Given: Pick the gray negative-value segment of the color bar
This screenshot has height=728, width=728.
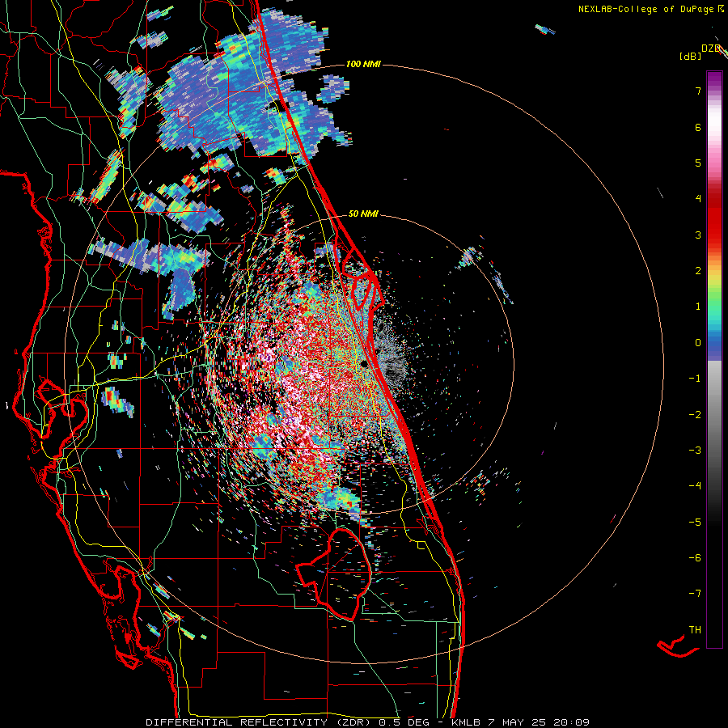Looking at the screenshot, I should (714, 404).
